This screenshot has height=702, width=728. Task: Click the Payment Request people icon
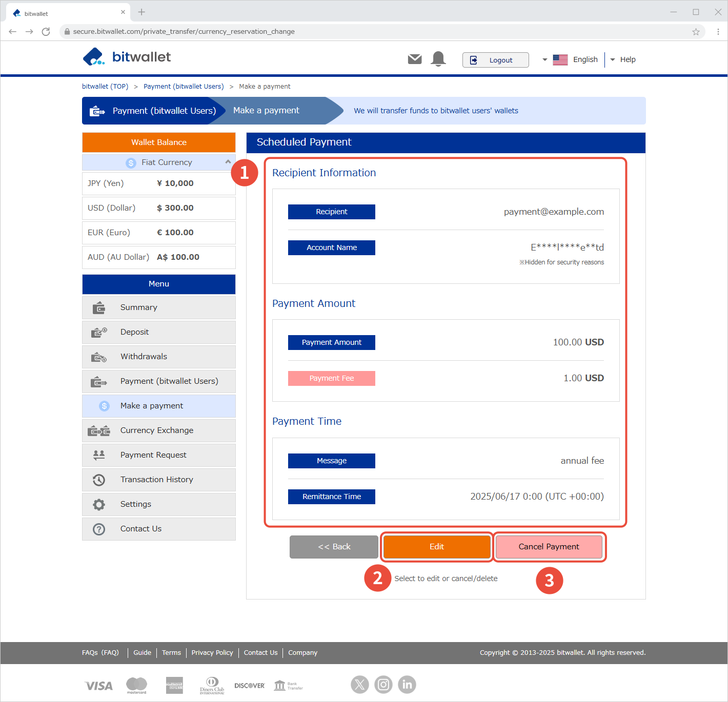(x=99, y=455)
